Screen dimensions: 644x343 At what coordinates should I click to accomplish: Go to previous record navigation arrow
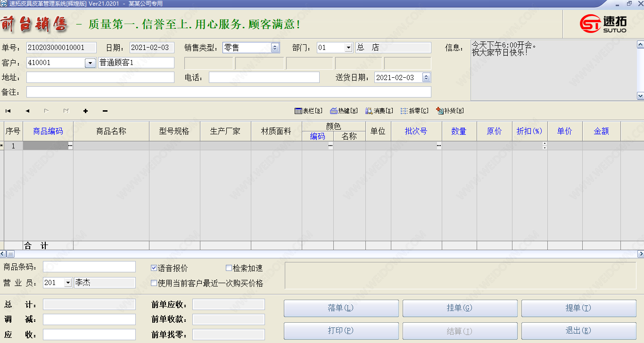click(x=27, y=111)
